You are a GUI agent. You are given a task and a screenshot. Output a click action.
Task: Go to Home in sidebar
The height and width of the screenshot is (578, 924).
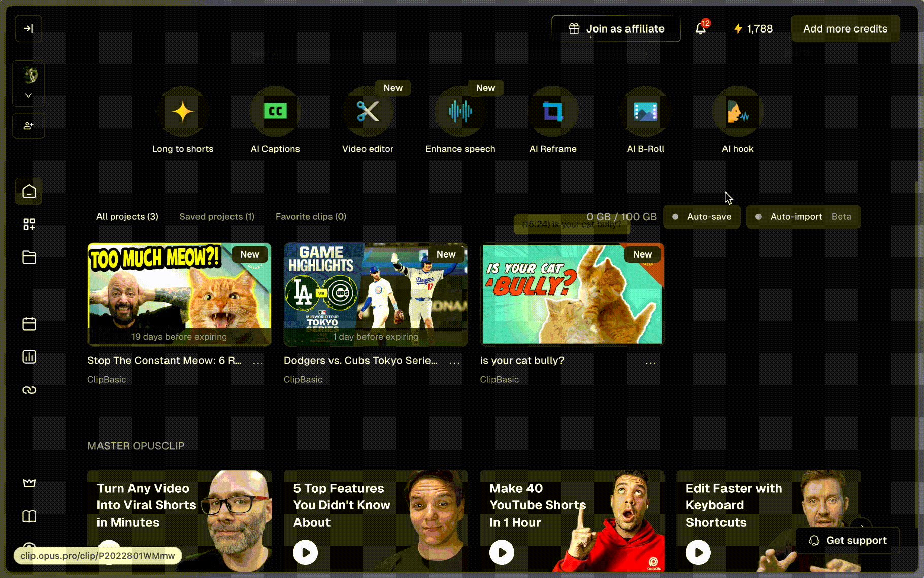(29, 191)
